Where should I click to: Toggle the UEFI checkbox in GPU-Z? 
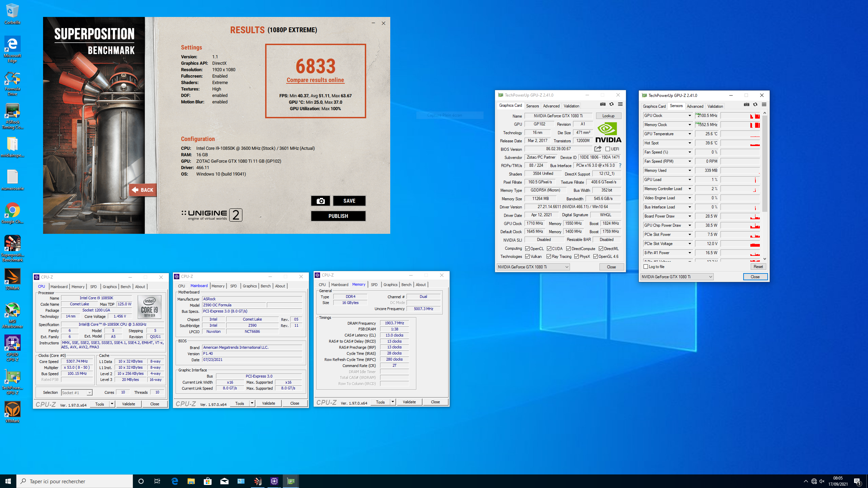click(608, 149)
